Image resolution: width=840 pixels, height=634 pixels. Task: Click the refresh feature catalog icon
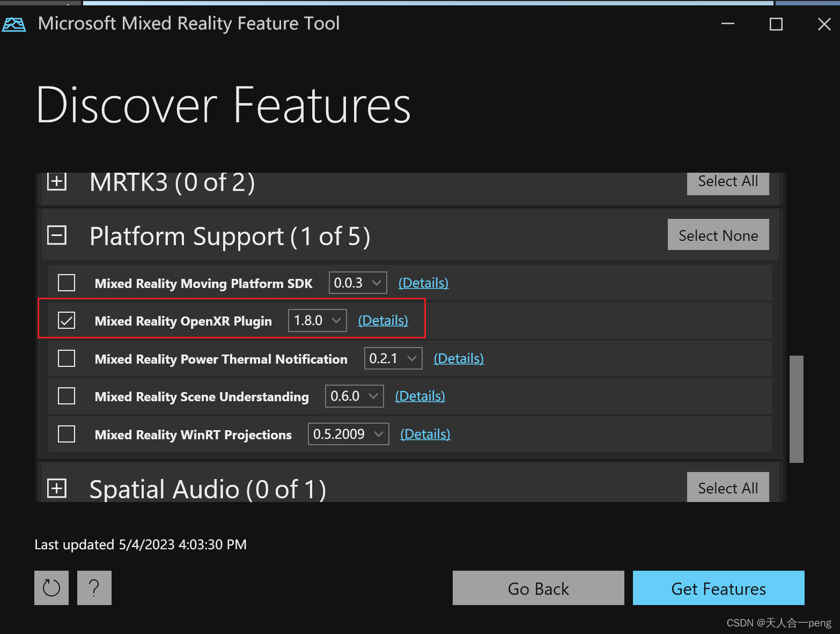(x=51, y=588)
